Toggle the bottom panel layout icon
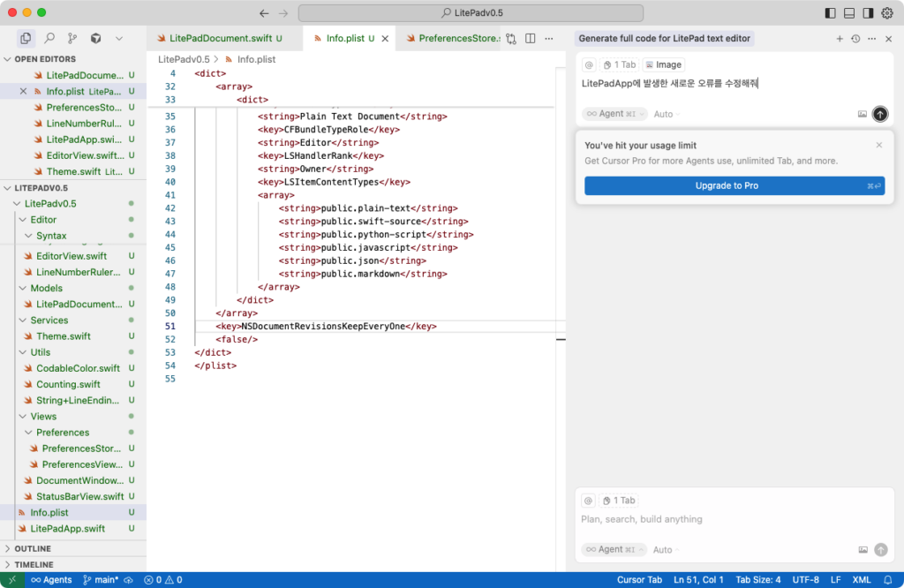This screenshot has height=588, width=904. pos(849,12)
